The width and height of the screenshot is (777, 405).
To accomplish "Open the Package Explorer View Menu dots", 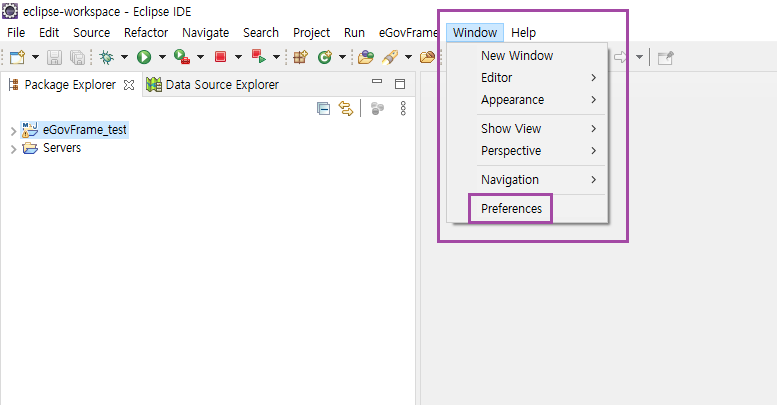I will point(403,109).
